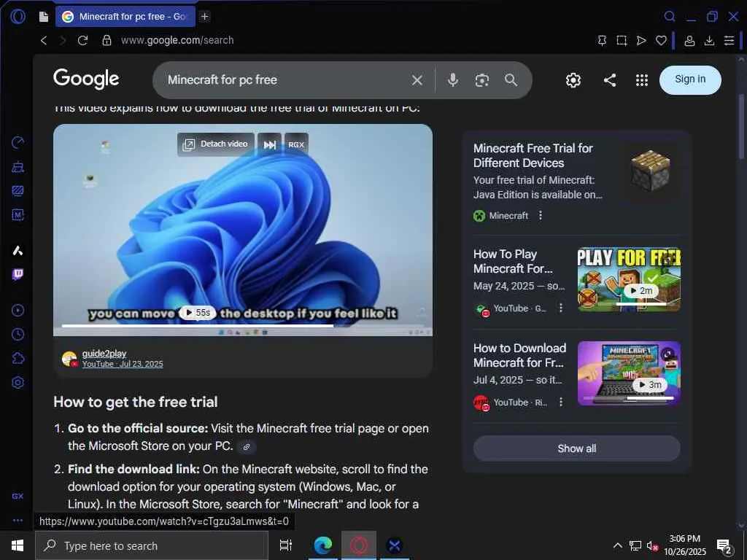747x560 pixels.
Task: Open Google quick settings gear
Action: click(573, 80)
